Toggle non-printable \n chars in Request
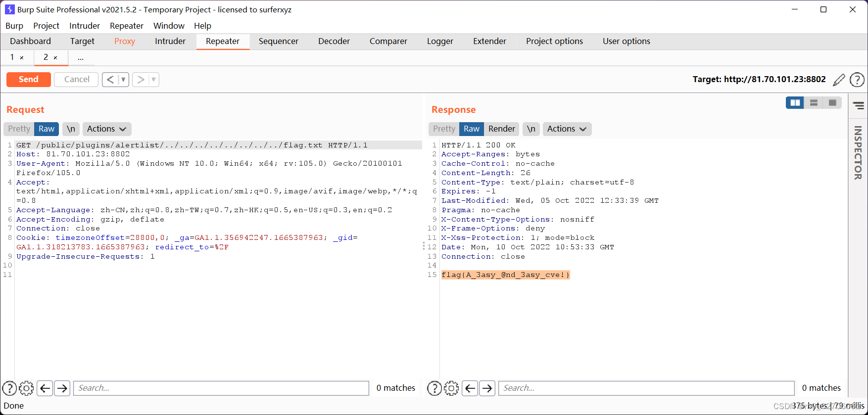Screen dimensions: 868x415 tap(71, 129)
